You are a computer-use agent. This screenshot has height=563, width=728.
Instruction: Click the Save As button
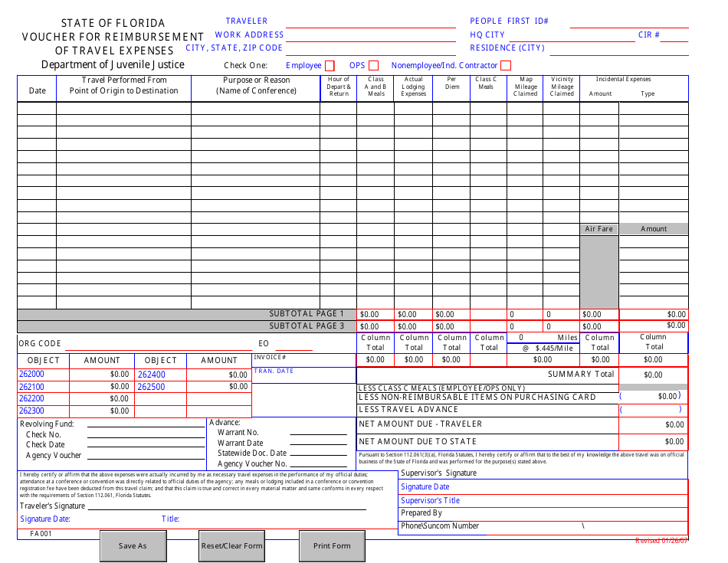pos(133,545)
